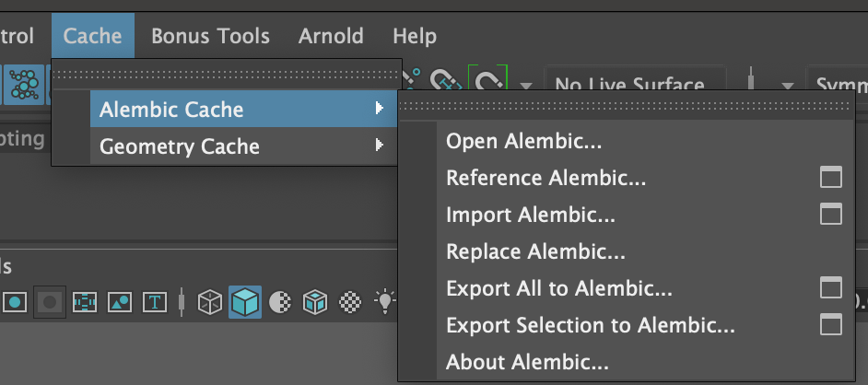Toggle the safe title T icon
The height and width of the screenshot is (385, 868).
point(155,303)
